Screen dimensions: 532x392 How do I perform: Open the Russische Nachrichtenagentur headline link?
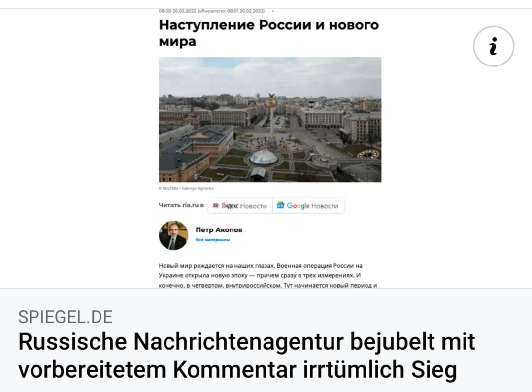[246, 356]
